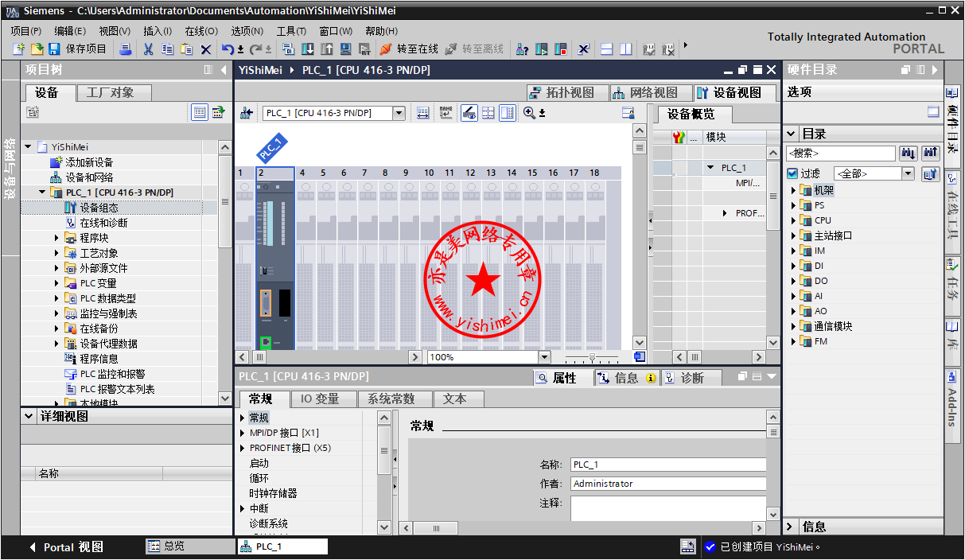Click the search up icon in hardware catalog
This screenshot has width=965, height=560.
[931, 153]
